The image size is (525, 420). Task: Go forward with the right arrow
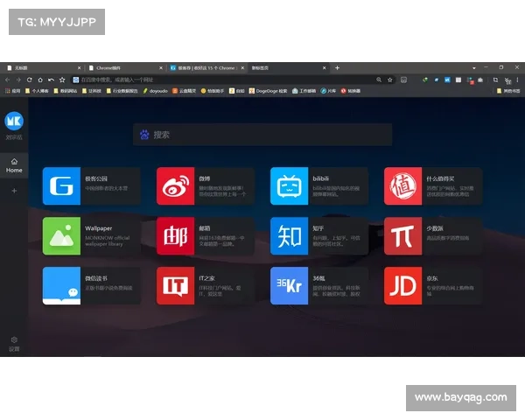pyautogui.click(x=18, y=80)
